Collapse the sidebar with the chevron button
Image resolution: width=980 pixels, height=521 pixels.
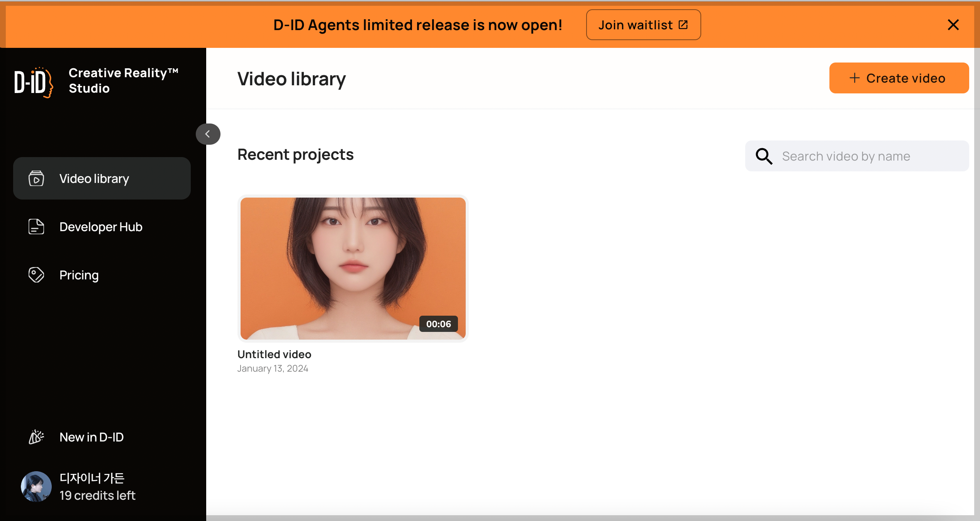(208, 134)
